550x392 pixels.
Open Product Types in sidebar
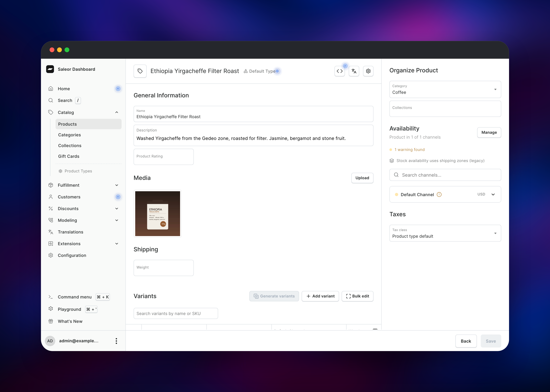[x=78, y=171]
